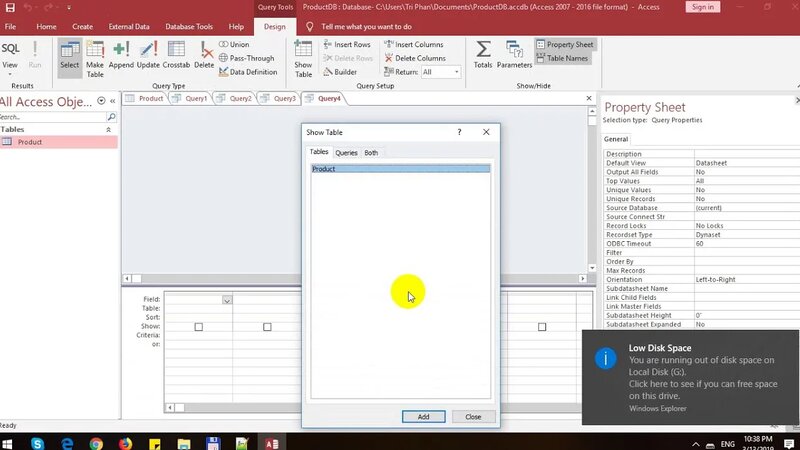This screenshot has height=450, width=800.
Task: Open the View button dropdown arrow
Action: (x=10, y=74)
